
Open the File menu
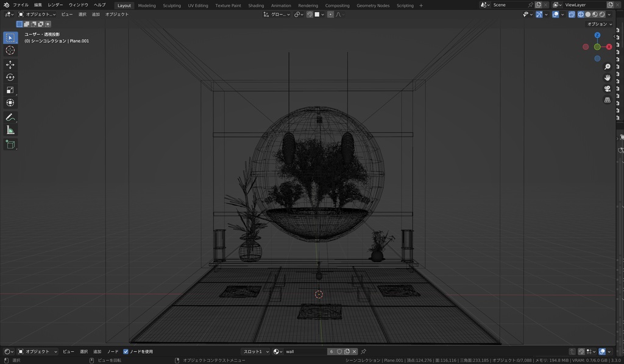coord(21,5)
